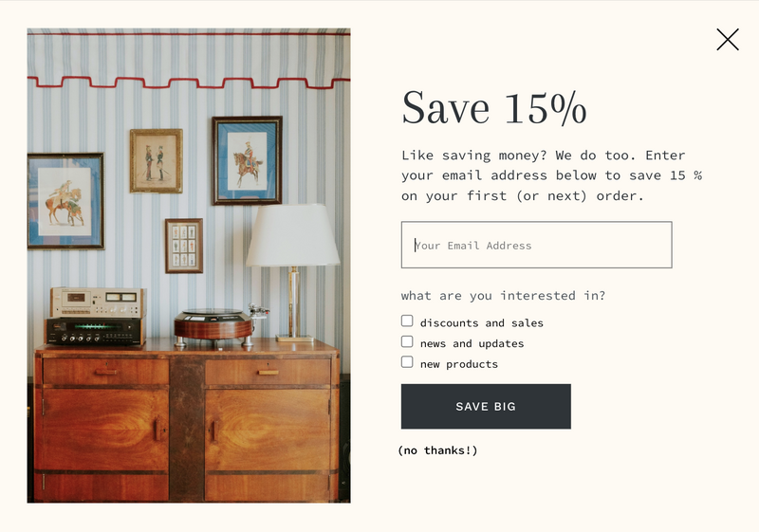Click the Save 15% heading
Screen dimensions: 759x532
tap(494, 108)
